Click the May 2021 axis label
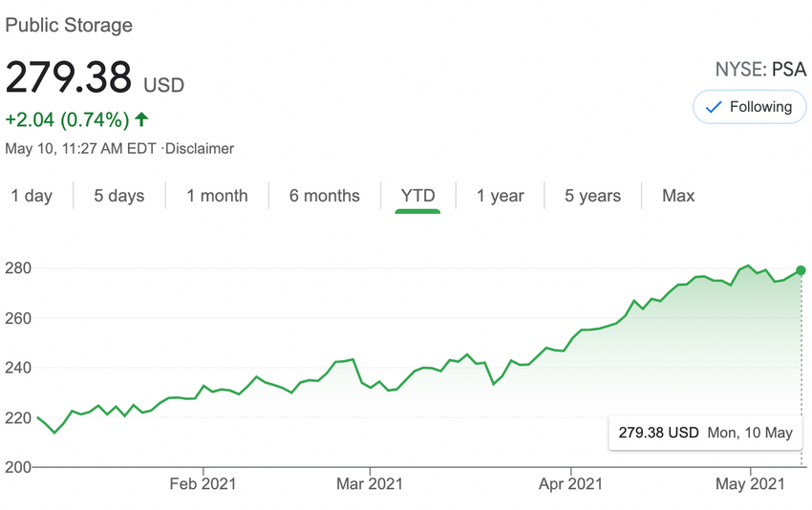812x510 pixels. click(751, 483)
